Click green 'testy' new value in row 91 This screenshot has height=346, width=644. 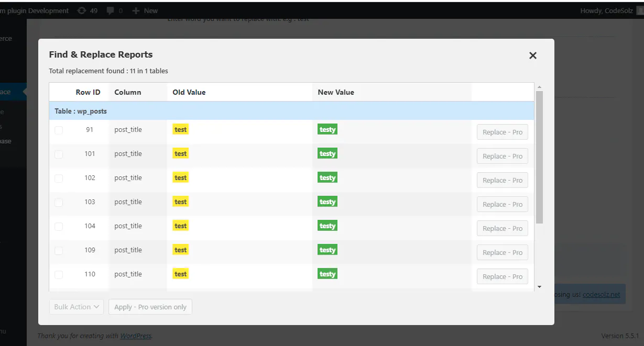pos(328,129)
